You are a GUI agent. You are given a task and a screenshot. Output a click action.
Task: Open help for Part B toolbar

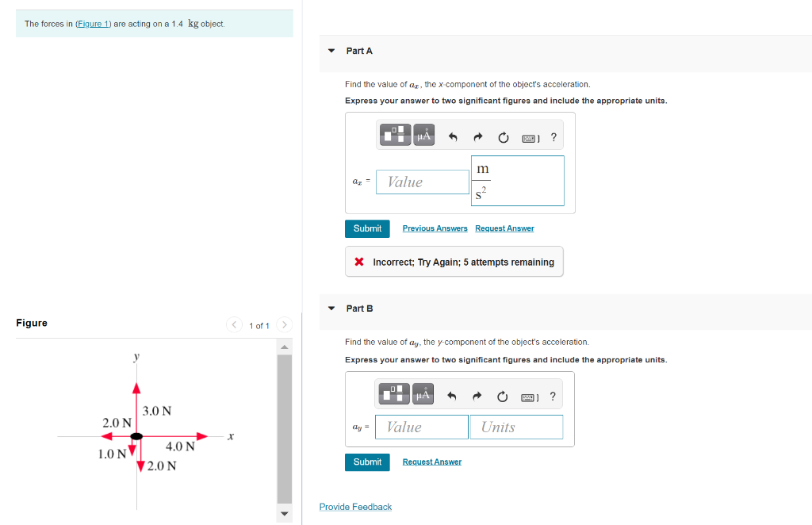(553, 397)
